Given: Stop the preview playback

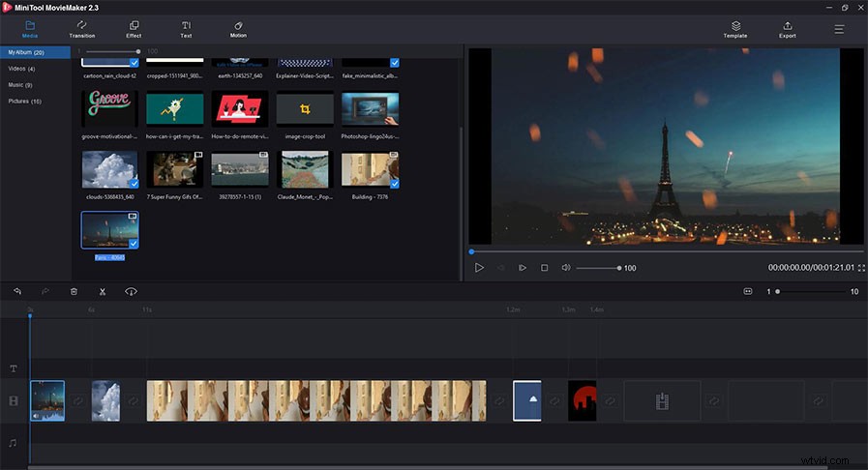Looking at the screenshot, I should (544, 268).
